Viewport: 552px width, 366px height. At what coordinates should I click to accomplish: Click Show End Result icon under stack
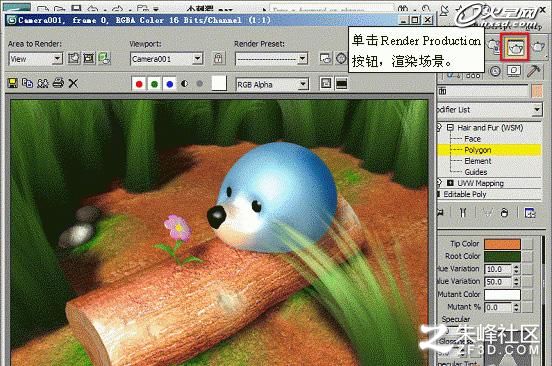(x=463, y=213)
